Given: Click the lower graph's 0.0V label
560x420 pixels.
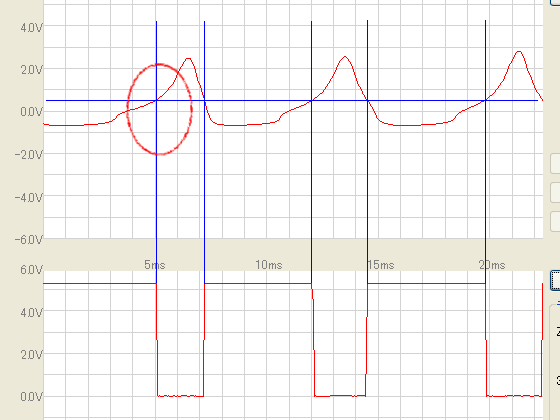Looking at the screenshot, I should click(x=31, y=397).
